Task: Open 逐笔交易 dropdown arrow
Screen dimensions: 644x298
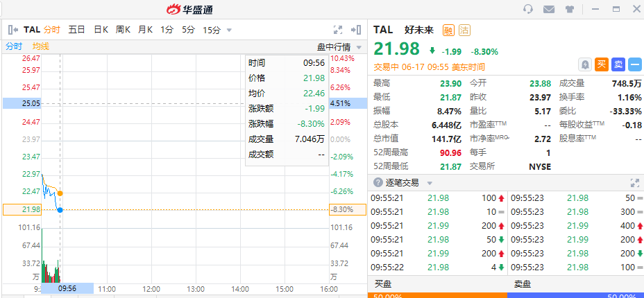Action: pyautogui.click(x=430, y=183)
